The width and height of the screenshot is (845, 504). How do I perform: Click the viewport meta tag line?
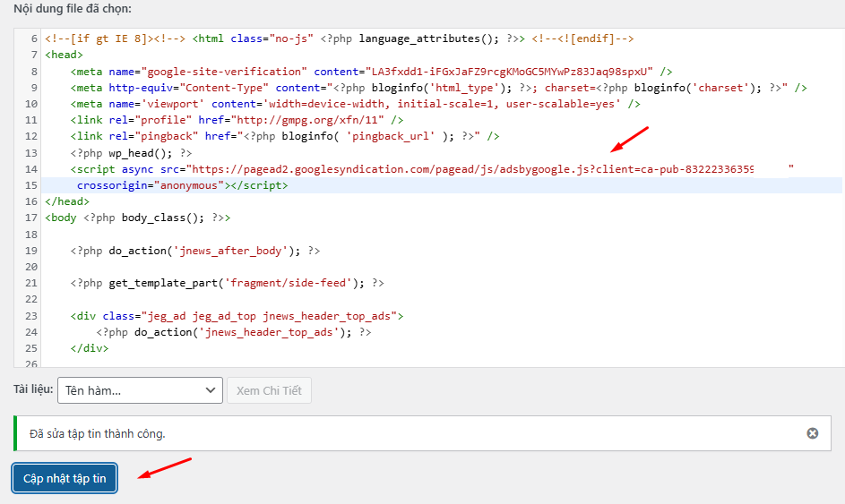coord(355,104)
